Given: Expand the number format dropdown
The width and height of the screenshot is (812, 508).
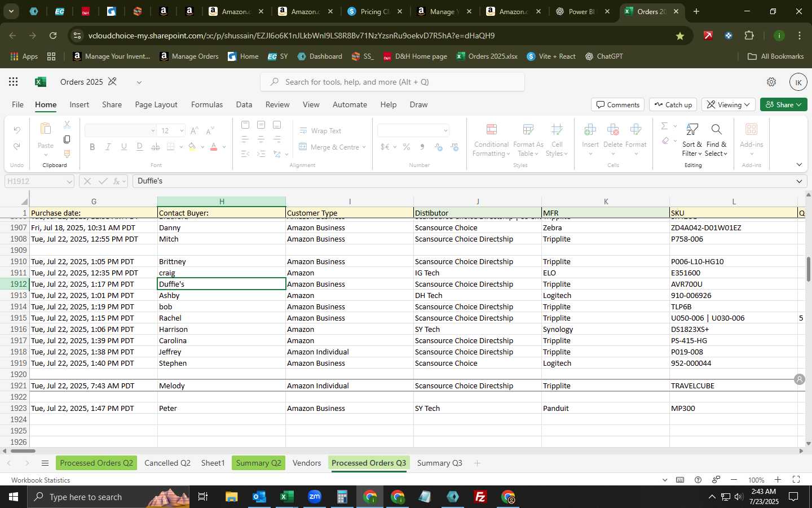Looking at the screenshot, I should [445, 130].
